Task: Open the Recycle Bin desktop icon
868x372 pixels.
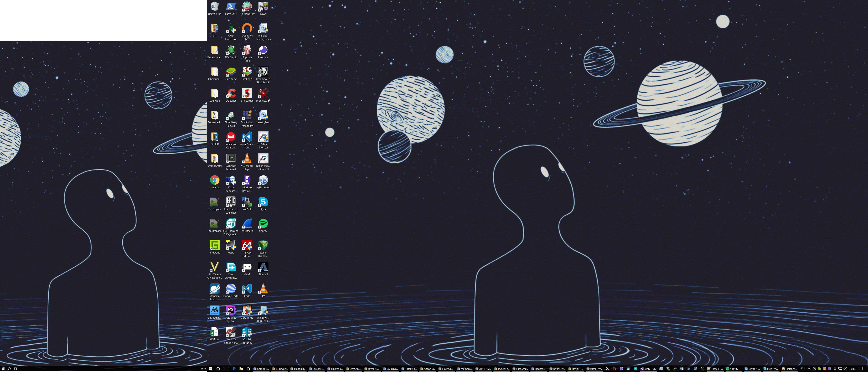Action: pyautogui.click(x=215, y=8)
